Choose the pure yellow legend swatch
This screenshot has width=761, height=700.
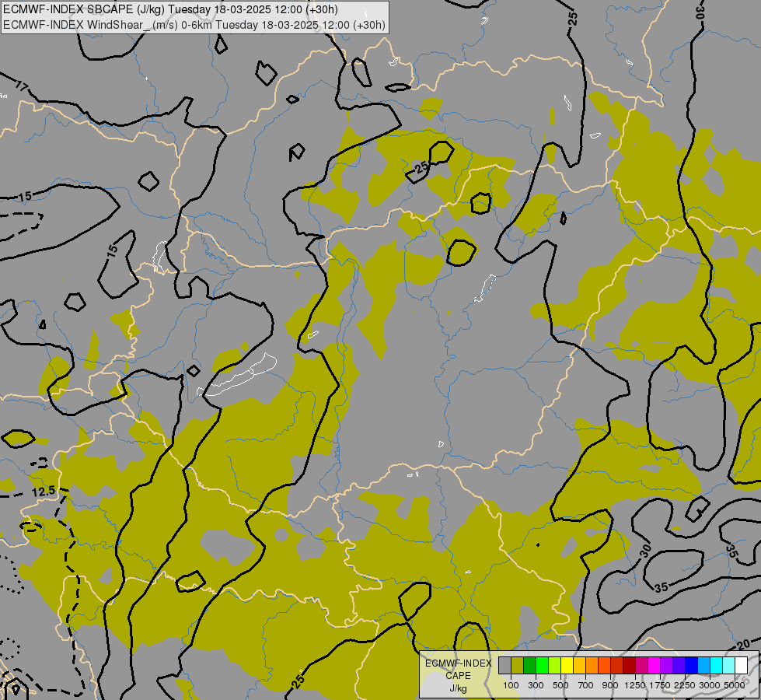[567, 665]
